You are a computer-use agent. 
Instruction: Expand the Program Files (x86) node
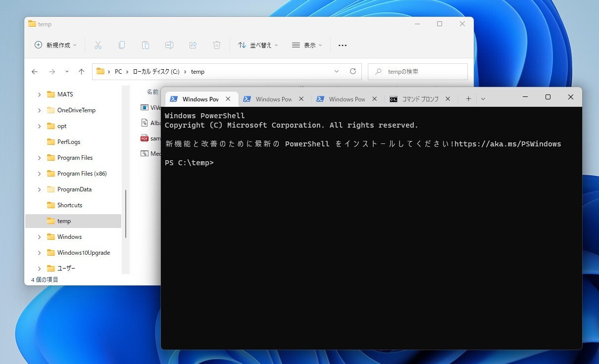click(x=39, y=174)
